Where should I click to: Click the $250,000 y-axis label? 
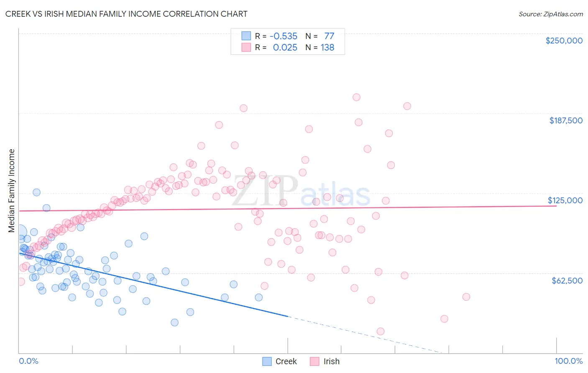[564, 41]
